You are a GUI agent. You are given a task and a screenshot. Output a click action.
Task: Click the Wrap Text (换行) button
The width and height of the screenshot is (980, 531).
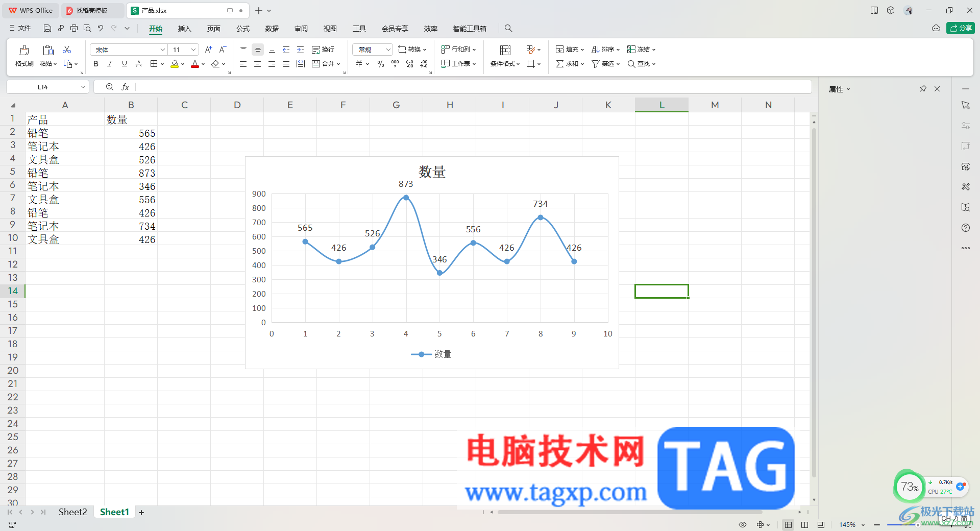point(323,50)
